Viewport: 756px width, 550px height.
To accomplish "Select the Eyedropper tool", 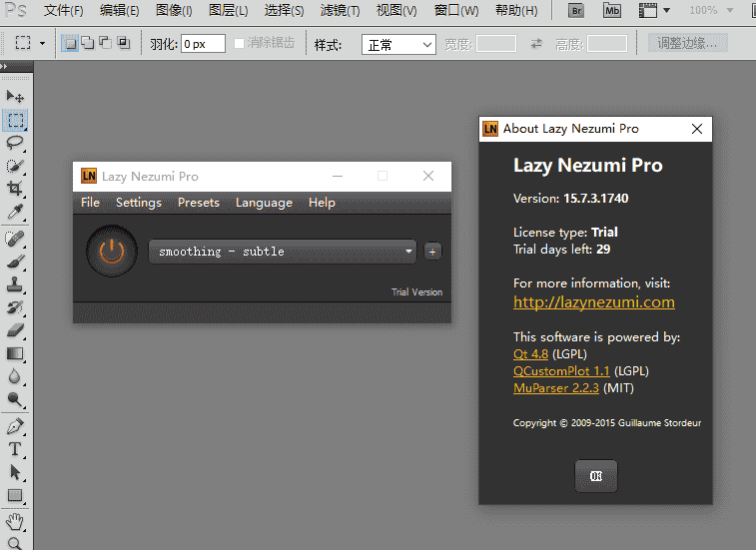I will [15, 213].
